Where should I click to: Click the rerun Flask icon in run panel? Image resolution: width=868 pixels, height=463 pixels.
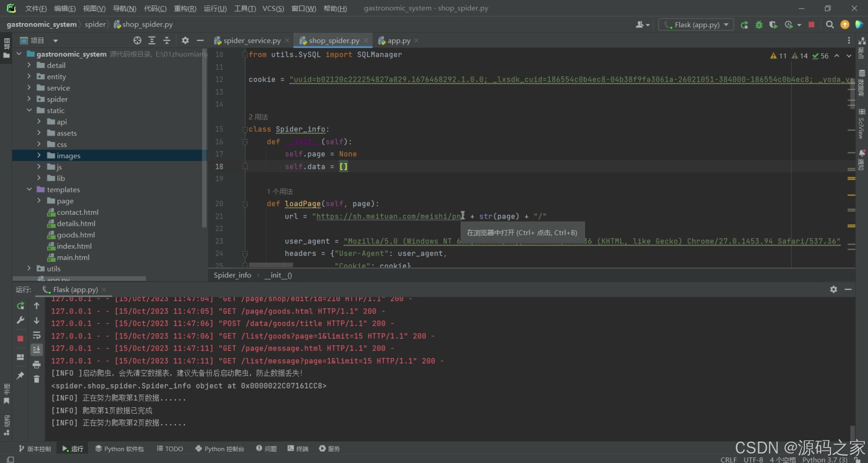[x=20, y=306]
